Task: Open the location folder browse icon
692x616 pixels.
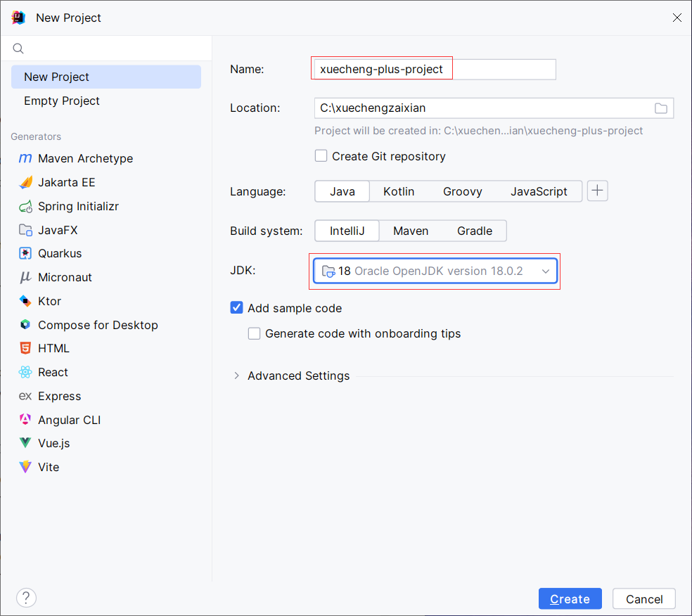Action: coord(660,108)
